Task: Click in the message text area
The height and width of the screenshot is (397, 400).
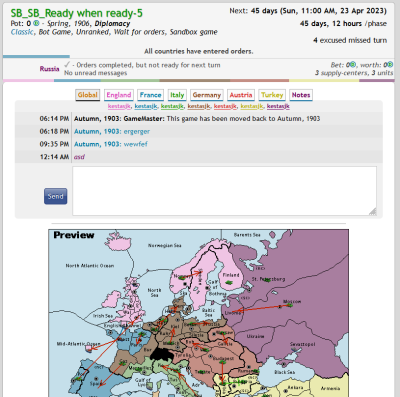Action: point(225,191)
